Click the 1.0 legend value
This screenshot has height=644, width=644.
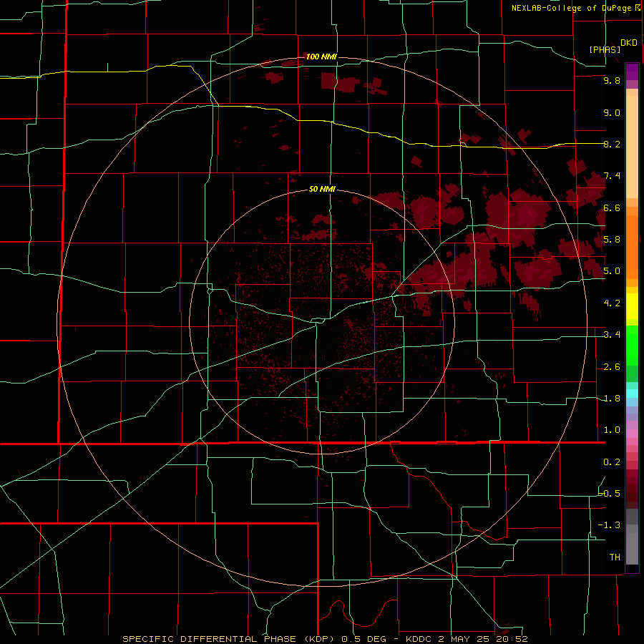click(612, 430)
